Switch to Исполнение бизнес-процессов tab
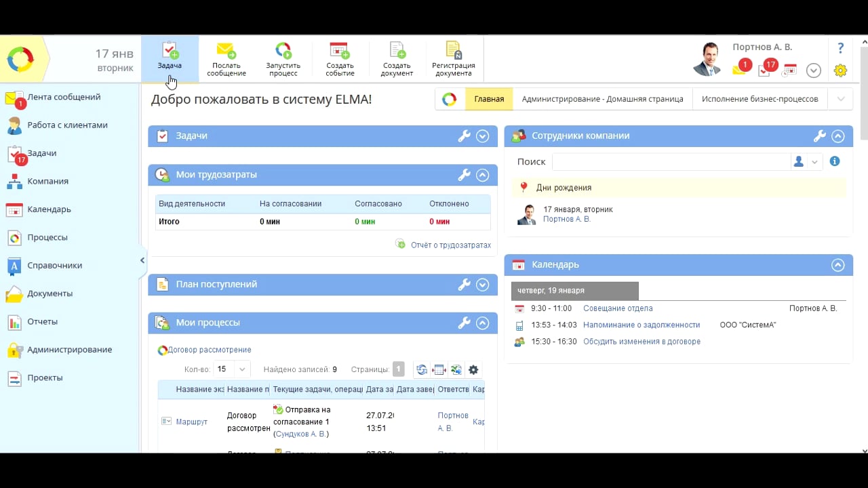The image size is (868, 488). tap(760, 99)
